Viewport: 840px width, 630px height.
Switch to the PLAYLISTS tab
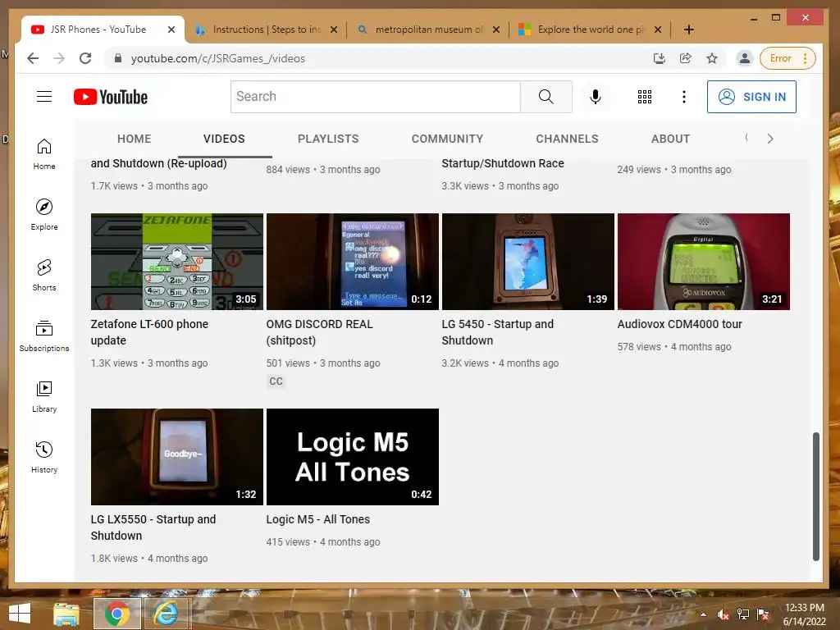pos(328,139)
